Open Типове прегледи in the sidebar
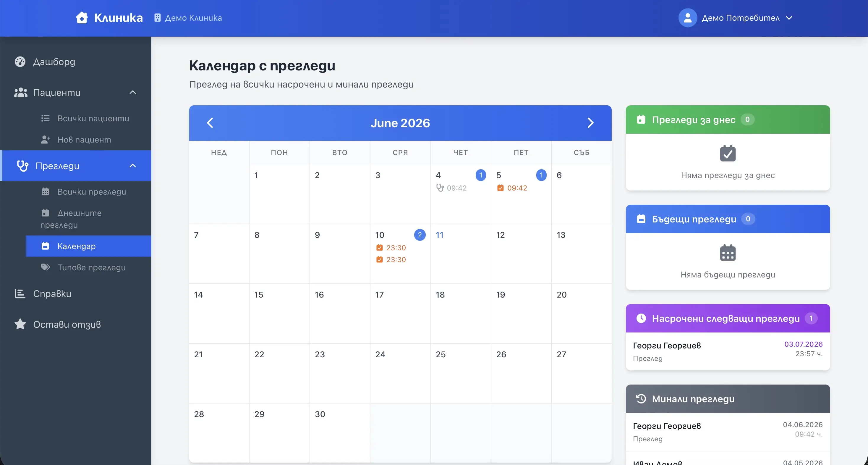Viewport: 868px width, 465px height. 88,267
